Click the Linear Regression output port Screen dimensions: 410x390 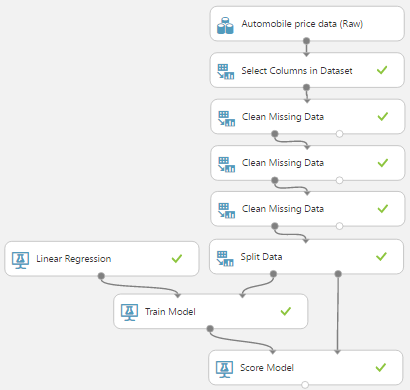pyautogui.click(x=101, y=276)
